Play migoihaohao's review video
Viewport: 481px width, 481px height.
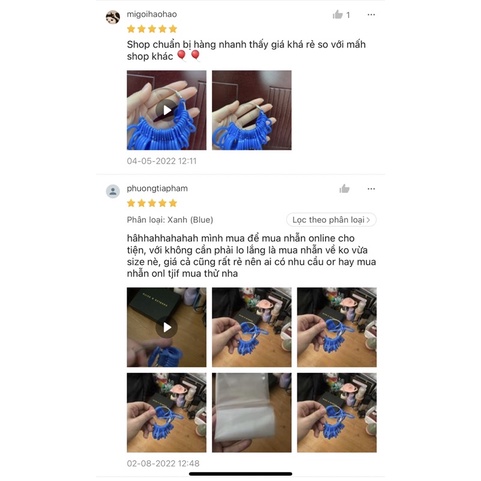coord(166,110)
